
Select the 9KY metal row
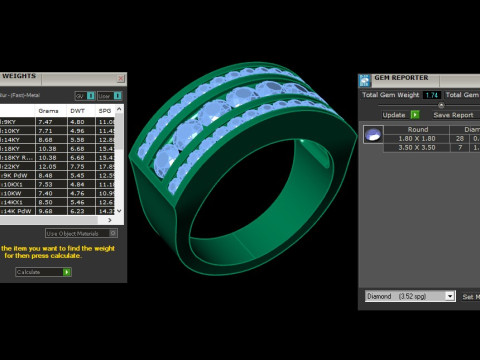pos(57,122)
